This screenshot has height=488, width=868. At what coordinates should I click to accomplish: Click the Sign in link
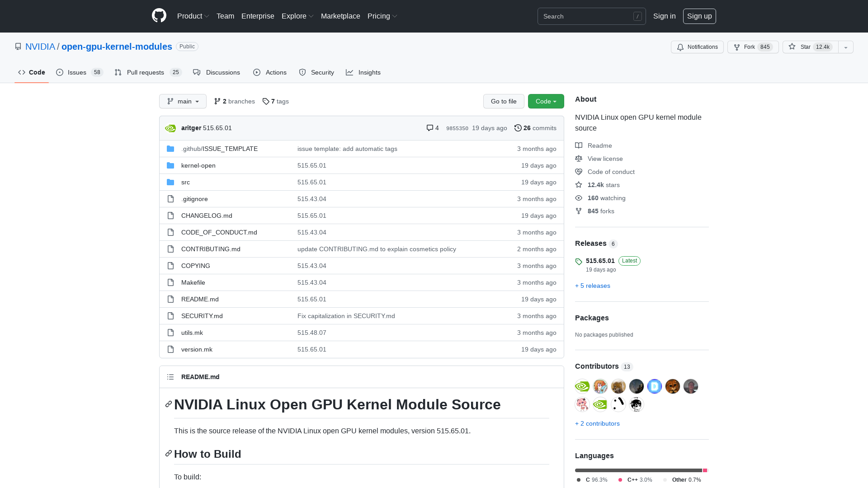665,16
